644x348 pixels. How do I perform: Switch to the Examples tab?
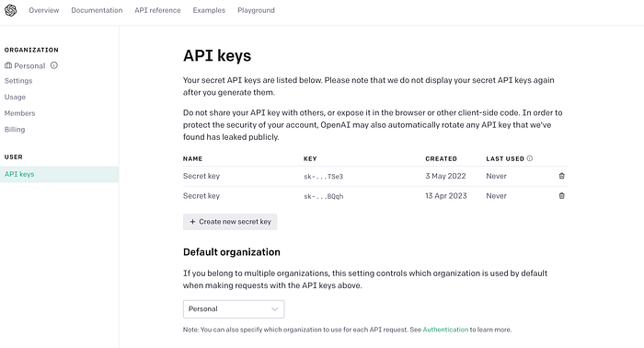[x=209, y=10]
